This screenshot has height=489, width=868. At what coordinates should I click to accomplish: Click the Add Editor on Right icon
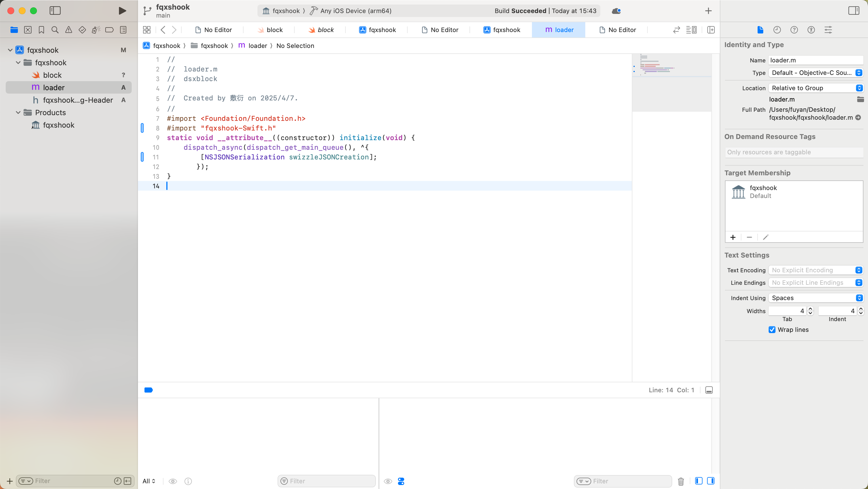click(x=711, y=30)
